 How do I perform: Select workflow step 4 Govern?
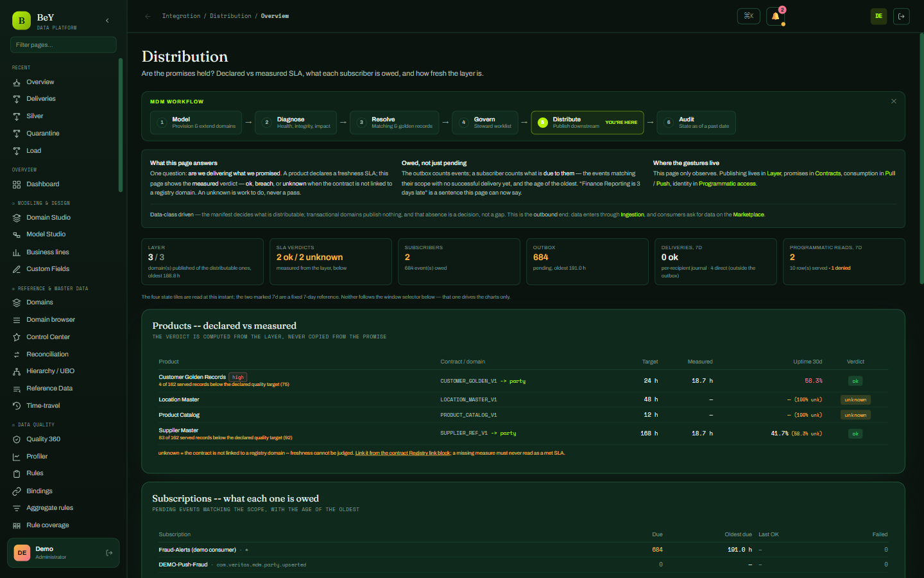(x=484, y=123)
